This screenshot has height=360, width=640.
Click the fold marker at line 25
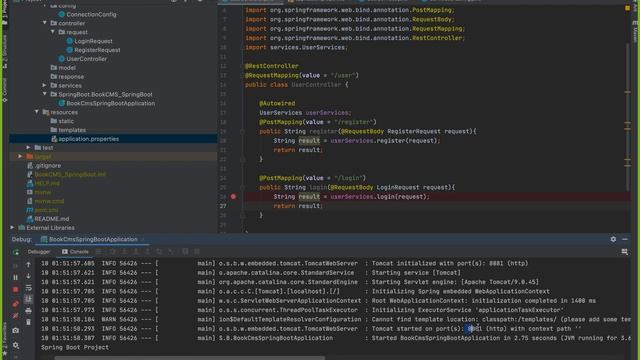[x=242, y=187]
